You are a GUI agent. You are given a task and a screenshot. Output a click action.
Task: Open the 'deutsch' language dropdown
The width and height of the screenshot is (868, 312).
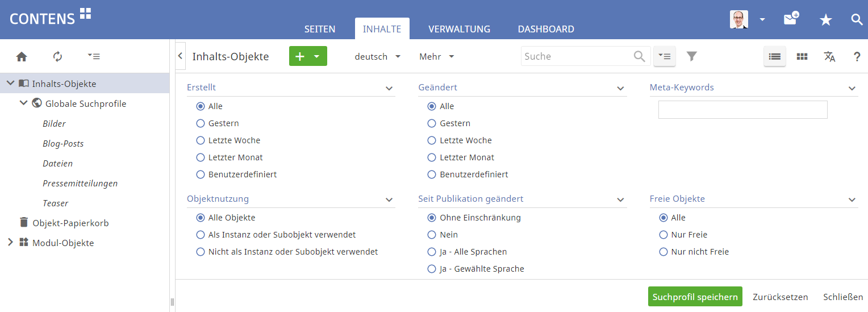[x=377, y=57]
